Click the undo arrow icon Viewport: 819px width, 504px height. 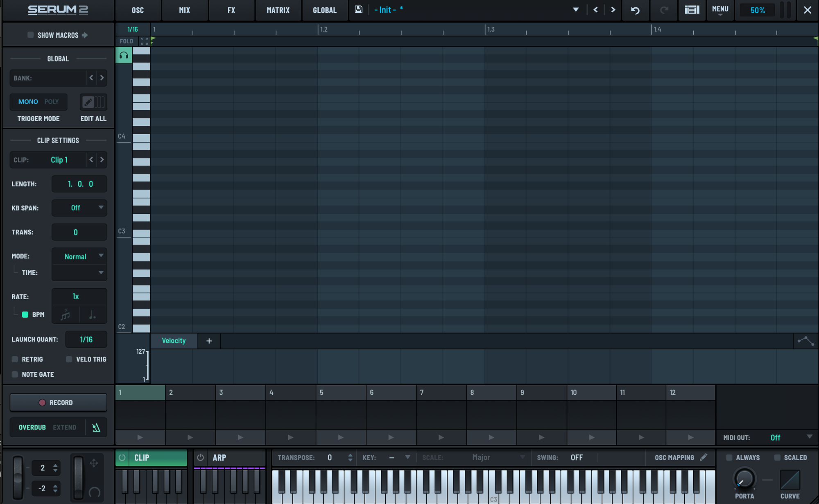pyautogui.click(x=635, y=10)
